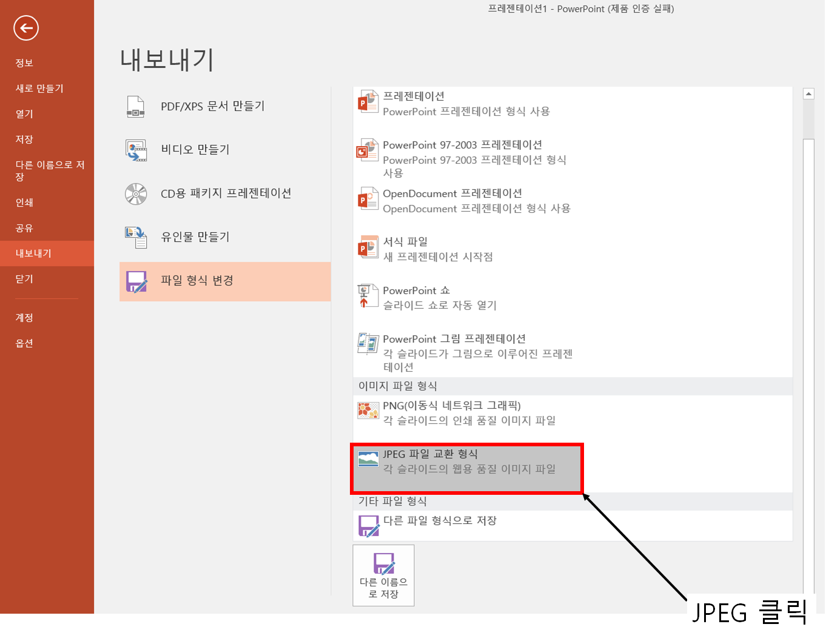Screen dimensions: 826x644
Task: Click the PowerPoint 쇼 icon
Action: [x=368, y=296]
